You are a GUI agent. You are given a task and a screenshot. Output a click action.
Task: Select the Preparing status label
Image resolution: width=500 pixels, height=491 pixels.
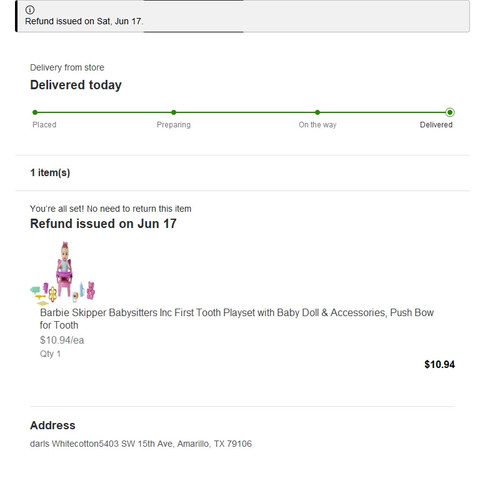[x=174, y=125]
